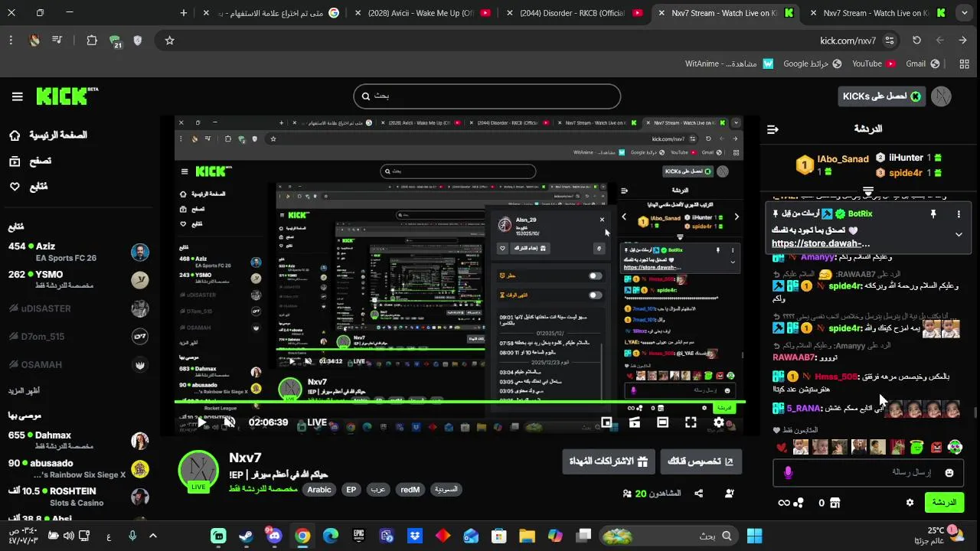Switch to theater mode on player

point(662,422)
